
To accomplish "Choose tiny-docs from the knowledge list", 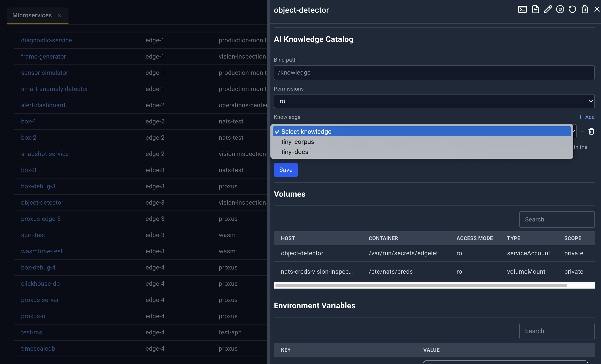I will pyautogui.click(x=422, y=152).
